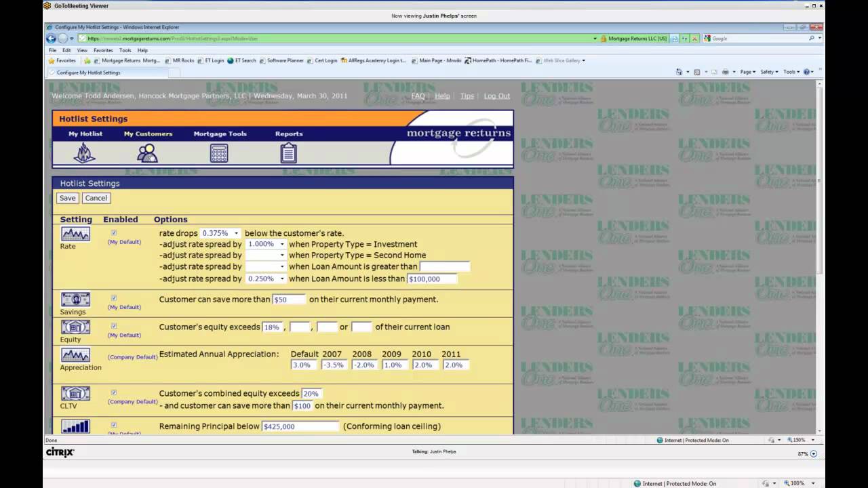Open the Second Home rate spread dropdown
Screen dimensions: 868x488
pos(265,256)
